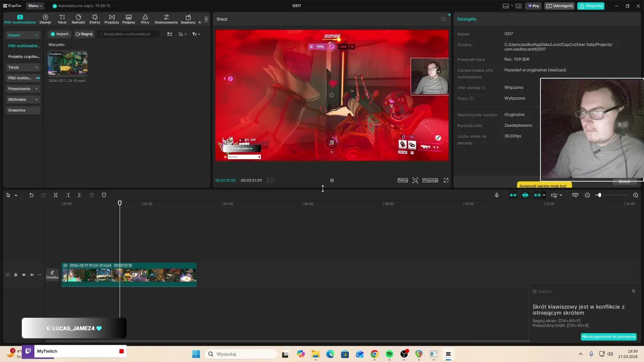Open the Szablony templates tab
644x362 pixels.
[x=188, y=19]
